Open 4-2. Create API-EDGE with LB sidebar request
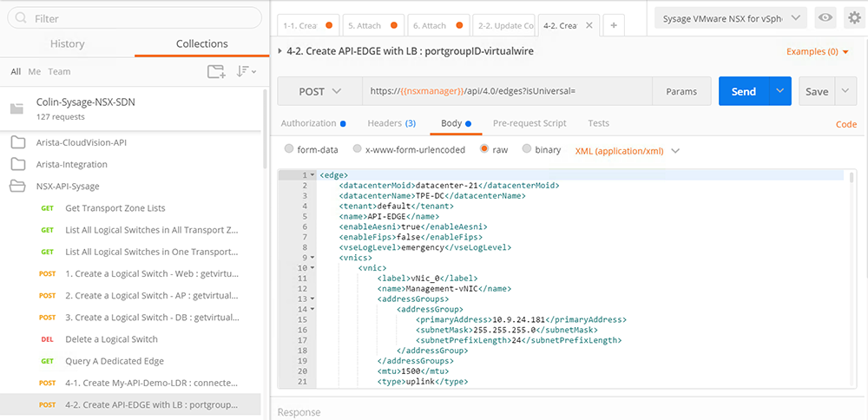Viewport: 868px width, 420px height. pyautogui.click(x=131, y=404)
